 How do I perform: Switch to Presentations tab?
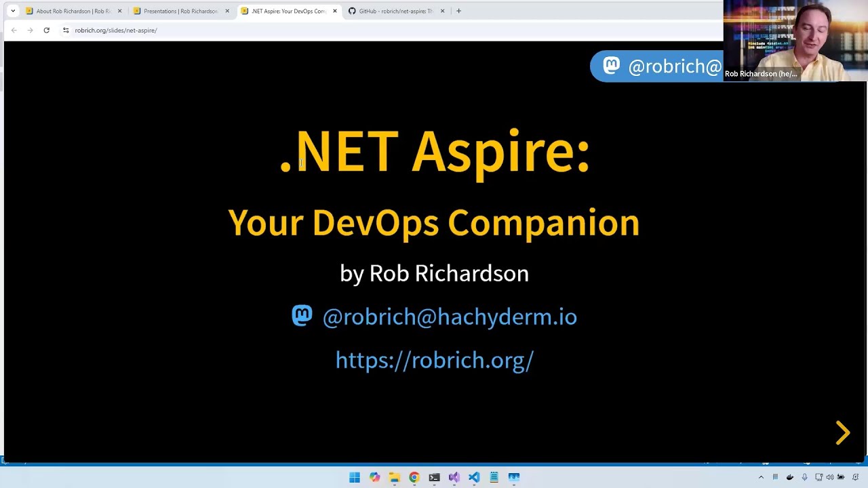tap(180, 11)
